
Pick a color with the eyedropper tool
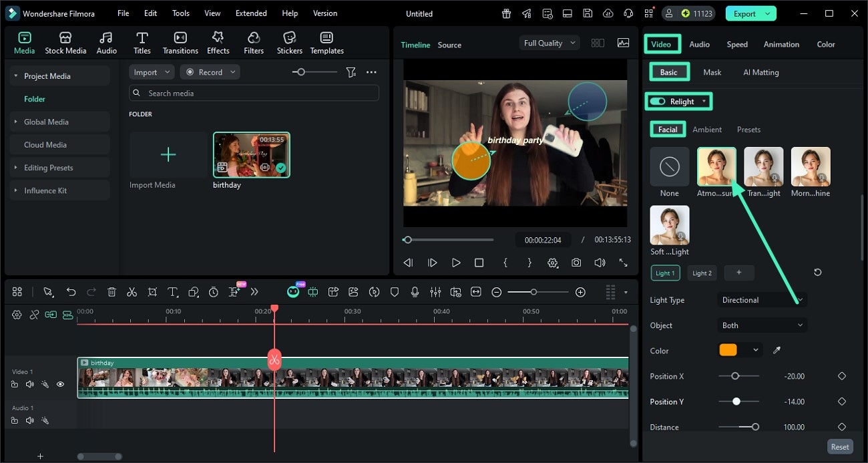pos(777,350)
